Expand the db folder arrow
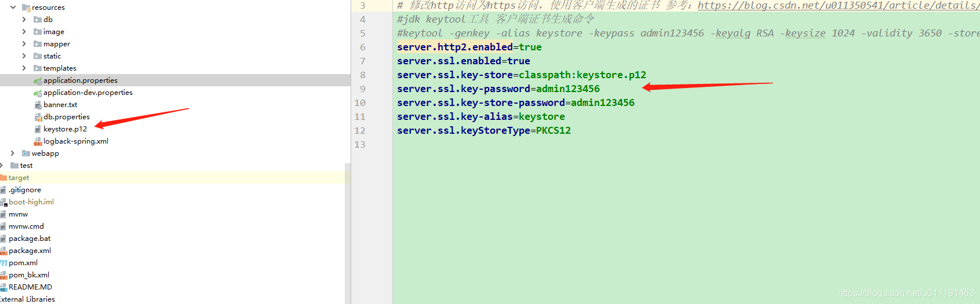Viewport: 980px width, 304px height. coord(24,20)
